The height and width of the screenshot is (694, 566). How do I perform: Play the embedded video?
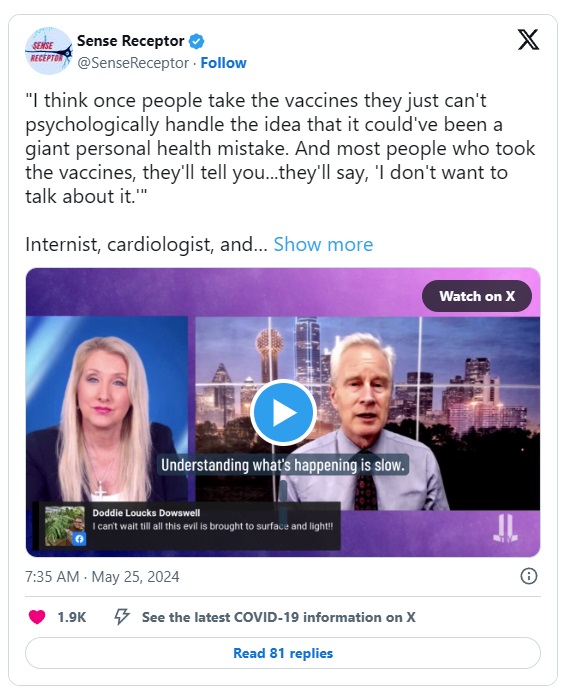click(x=283, y=412)
